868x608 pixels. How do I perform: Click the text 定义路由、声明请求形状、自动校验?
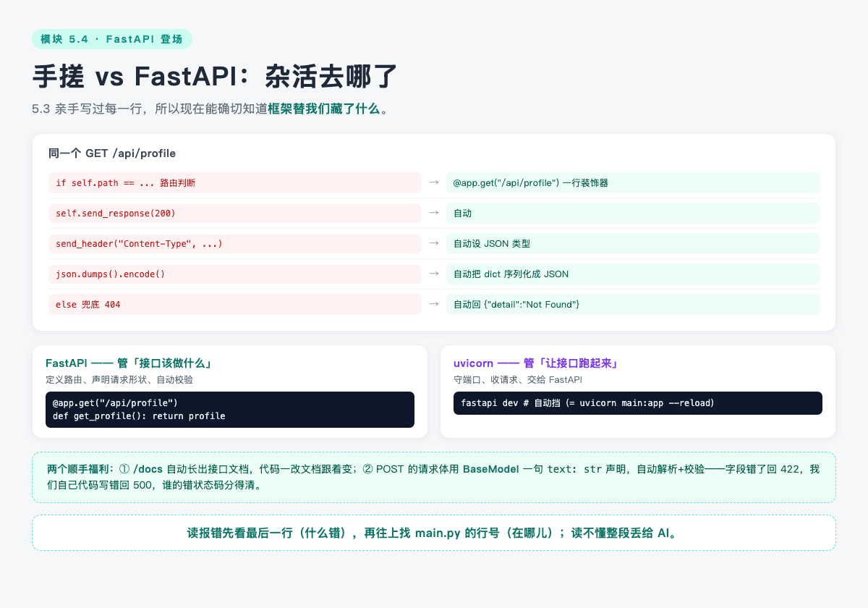click(x=119, y=380)
